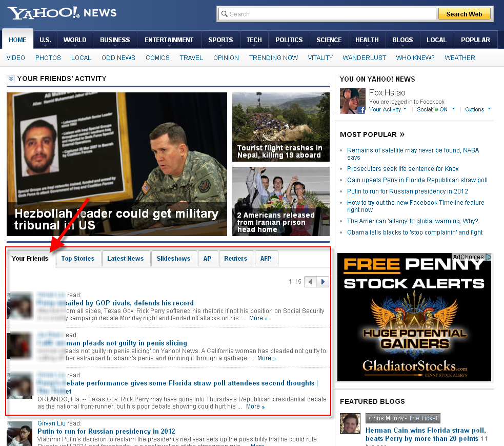Expand the Options dropdown menu
The image size is (504, 446).
click(478, 109)
